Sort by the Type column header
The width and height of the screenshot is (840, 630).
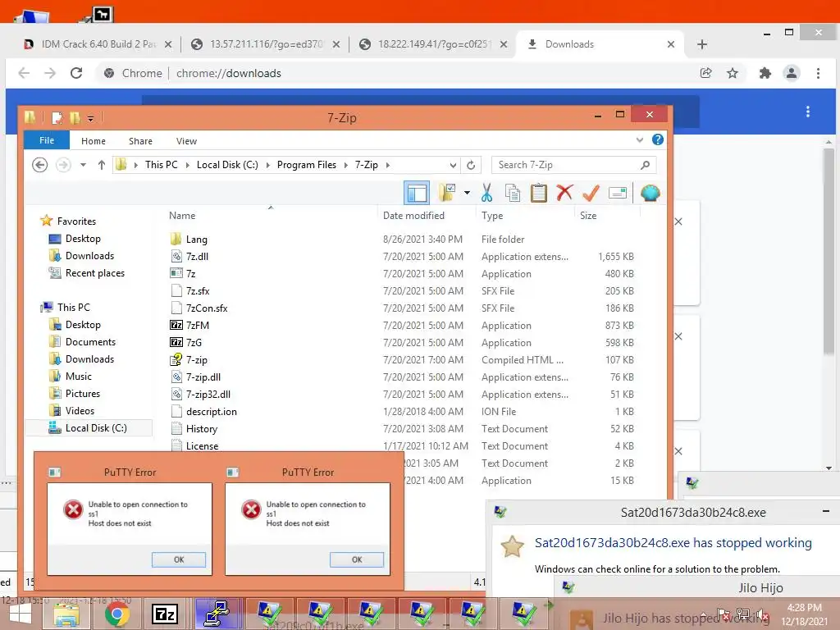(x=492, y=216)
